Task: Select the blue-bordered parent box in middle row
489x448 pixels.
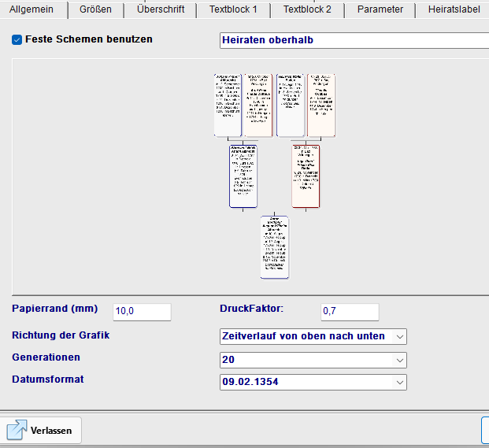Action: tap(243, 176)
